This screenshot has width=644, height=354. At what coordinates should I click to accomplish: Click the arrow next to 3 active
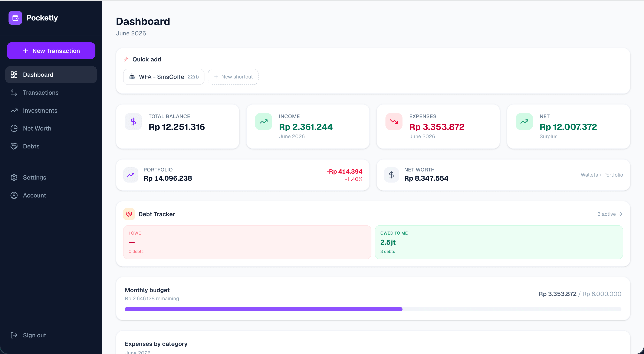(620, 214)
